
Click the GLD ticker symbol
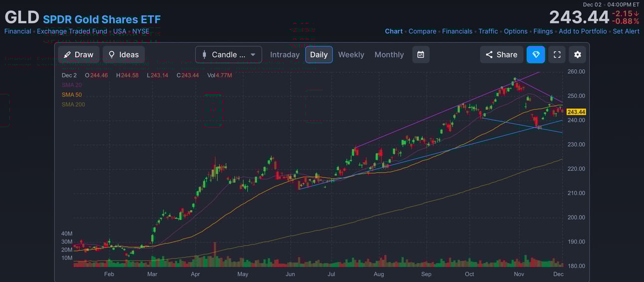coord(22,17)
